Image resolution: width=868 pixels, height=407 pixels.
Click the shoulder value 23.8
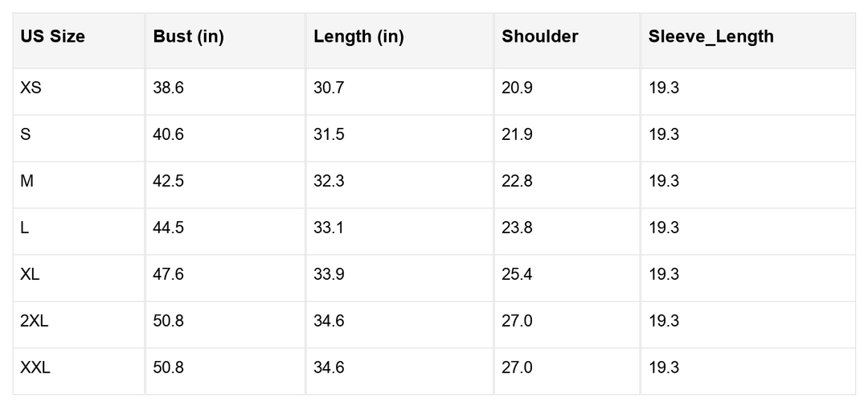click(x=517, y=228)
